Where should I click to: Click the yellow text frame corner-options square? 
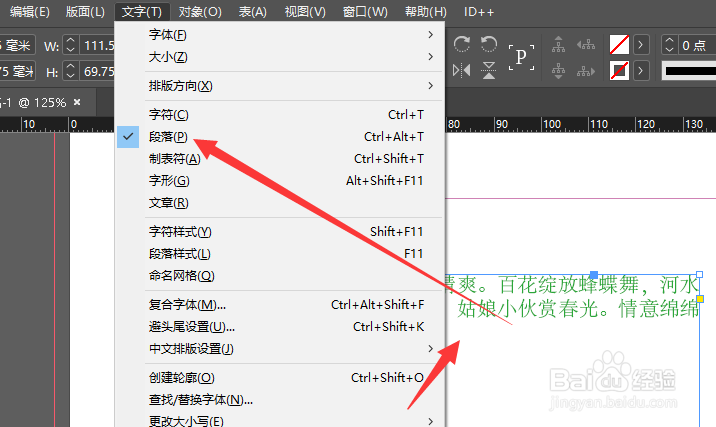(700, 299)
